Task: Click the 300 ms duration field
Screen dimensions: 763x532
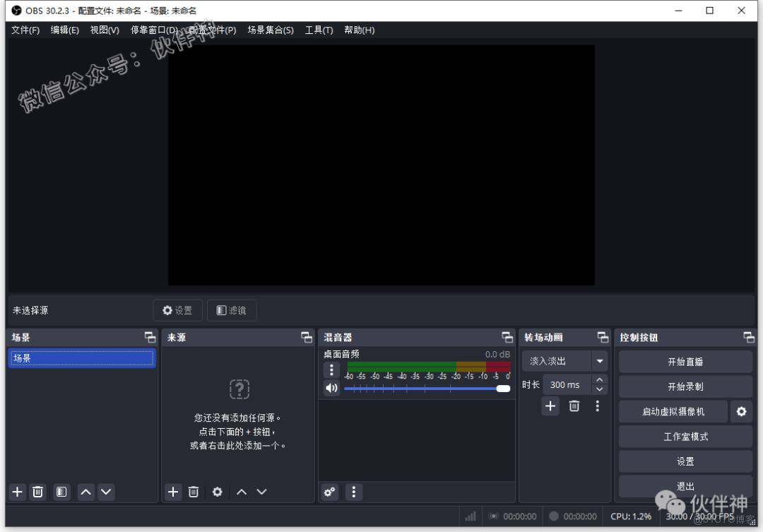Action: [x=565, y=384]
